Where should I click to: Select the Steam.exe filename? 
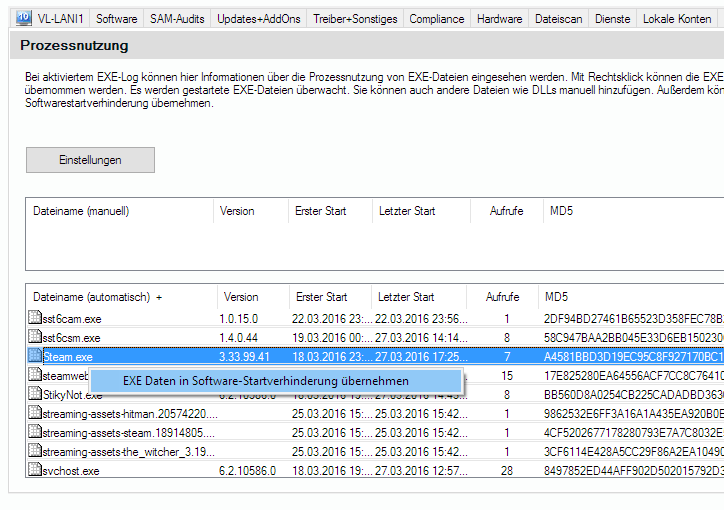[67, 357]
